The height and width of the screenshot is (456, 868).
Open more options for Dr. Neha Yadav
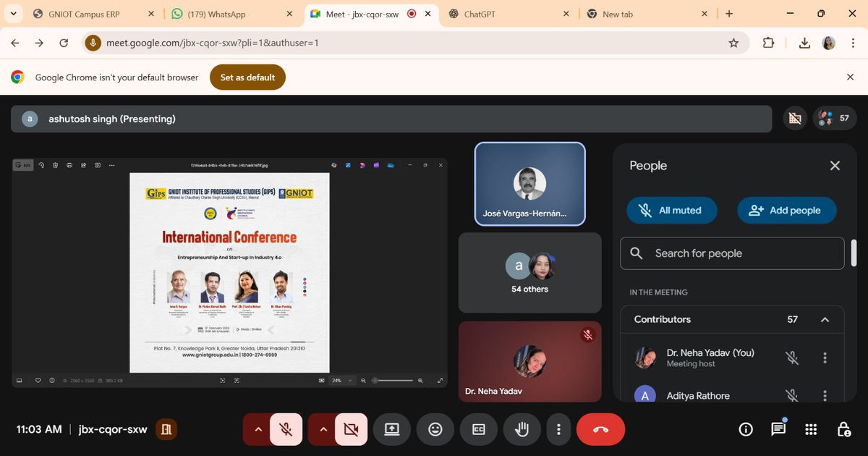pyautogui.click(x=825, y=358)
